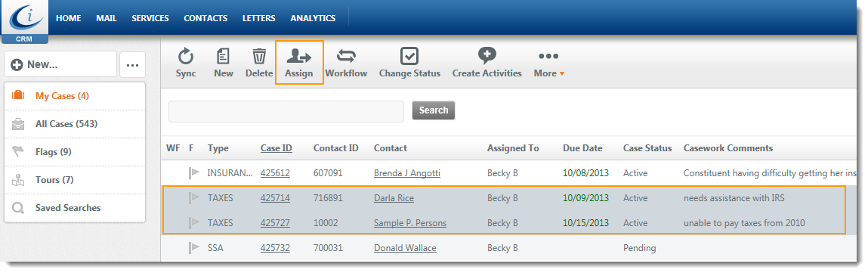Screen dimensions: 868x273
Task: Click the Change Status icon
Action: click(x=409, y=57)
